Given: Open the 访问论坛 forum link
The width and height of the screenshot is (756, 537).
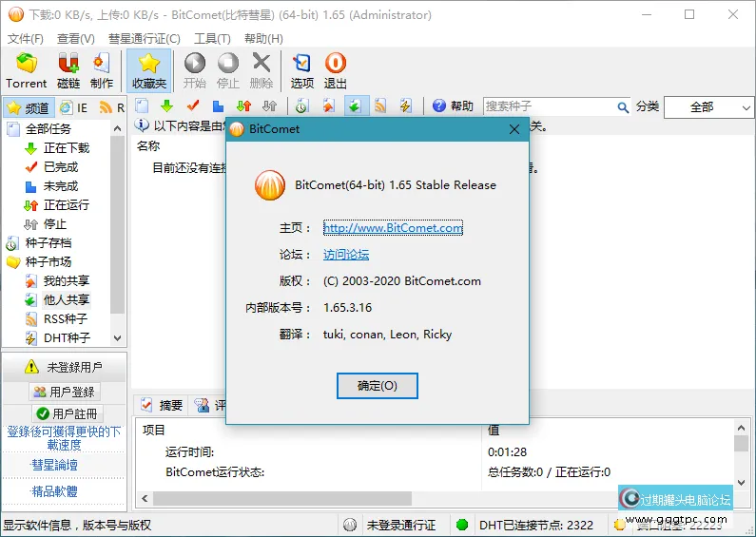Looking at the screenshot, I should [346, 255].
